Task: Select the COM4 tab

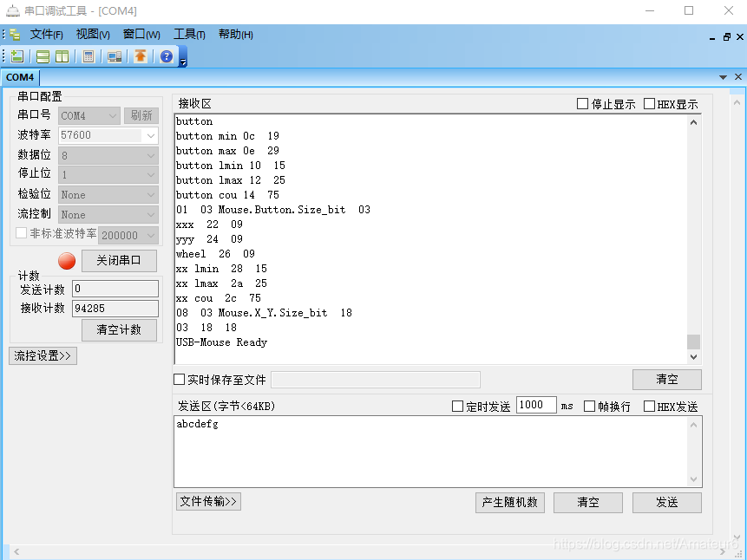Action: (20, 77)
